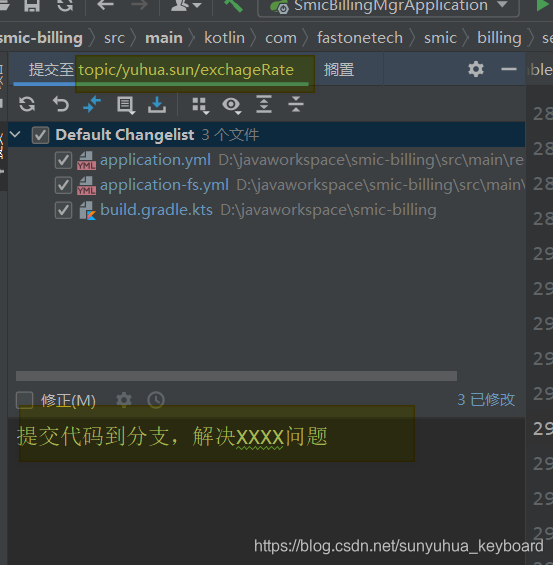Screen dimensions: 553x565
Task: Click smic-billing in the breadcrumb
Action: [x=41, y=38]
